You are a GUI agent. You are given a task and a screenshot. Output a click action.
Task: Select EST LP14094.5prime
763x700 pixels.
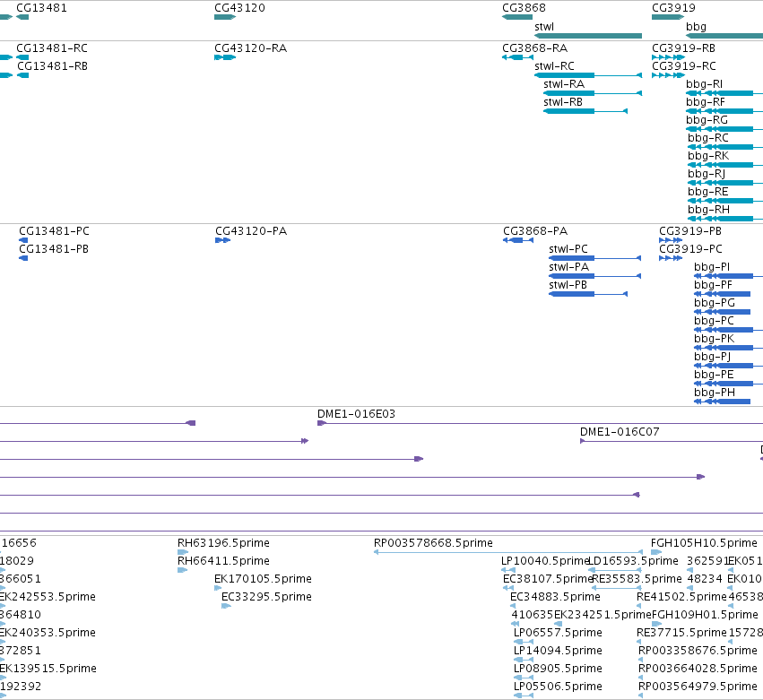pos(524,660)
